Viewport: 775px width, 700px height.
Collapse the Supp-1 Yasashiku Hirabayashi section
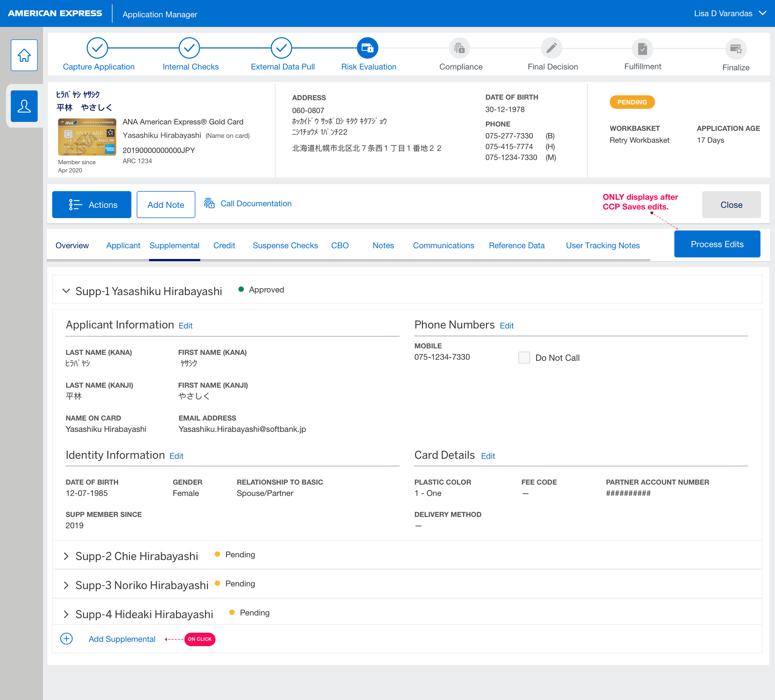(66, 291)
